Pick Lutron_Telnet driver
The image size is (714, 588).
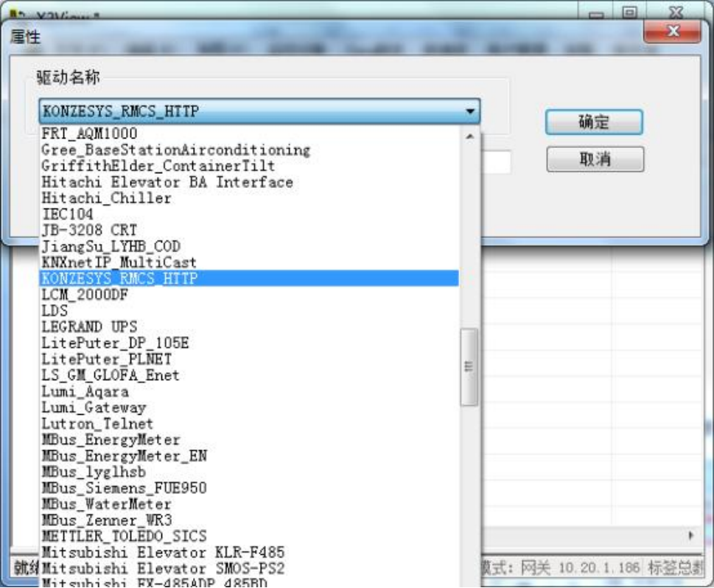248,424
